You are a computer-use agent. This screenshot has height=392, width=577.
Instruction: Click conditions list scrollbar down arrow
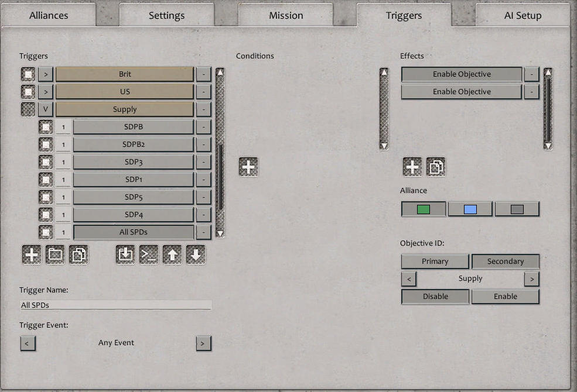tap(384, 146)
